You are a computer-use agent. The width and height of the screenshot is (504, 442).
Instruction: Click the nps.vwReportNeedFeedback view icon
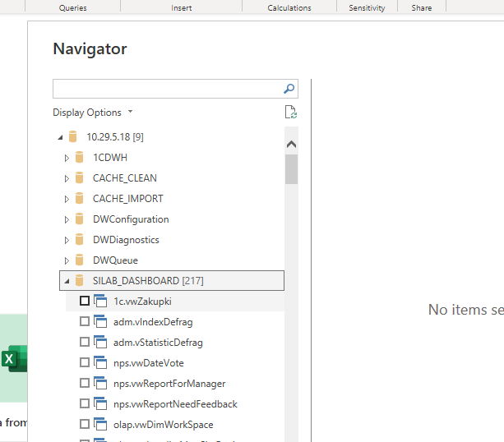pyautogui.click(x=100, y=403)
